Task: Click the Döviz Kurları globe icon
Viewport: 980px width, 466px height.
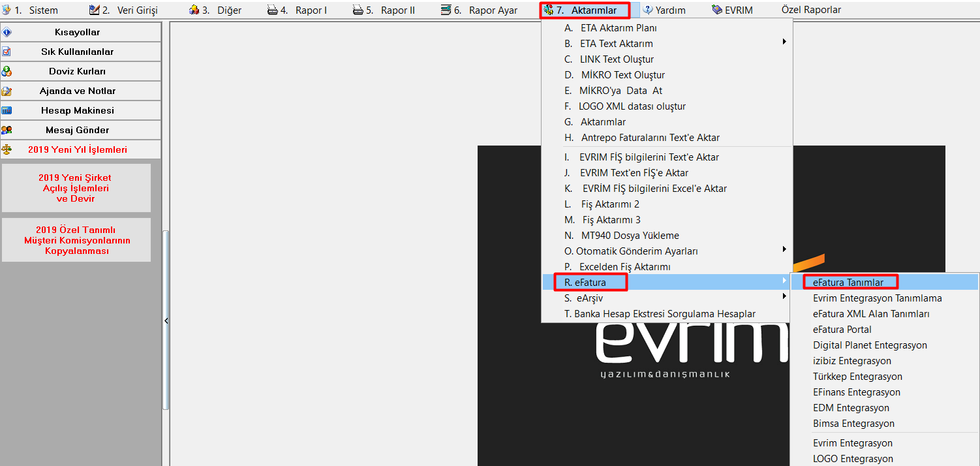Action: [7, 71]
